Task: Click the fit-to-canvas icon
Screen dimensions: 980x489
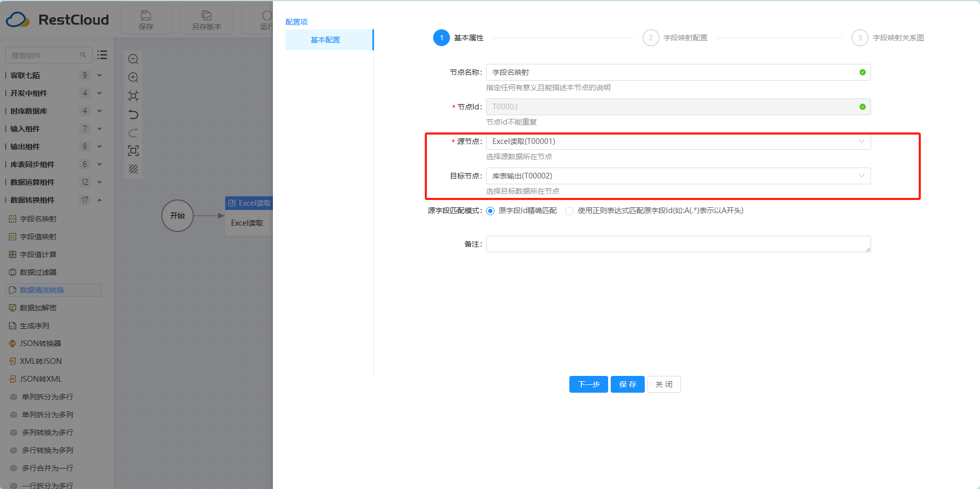Action: pyautogui.click(x=134, y=96)
